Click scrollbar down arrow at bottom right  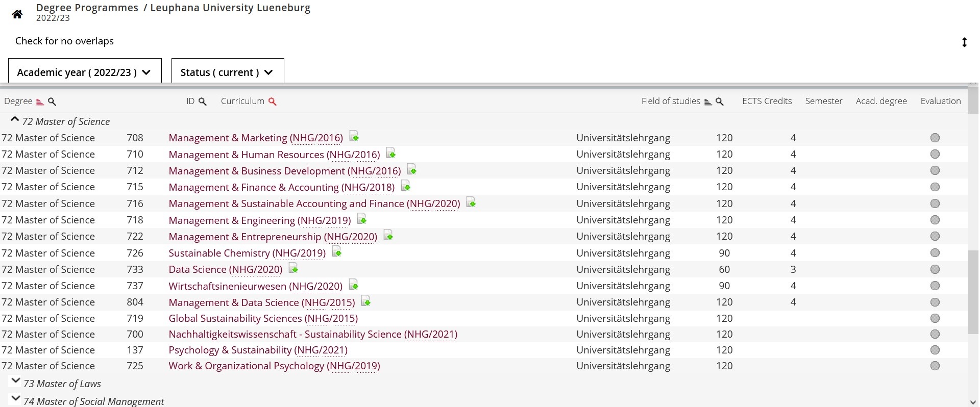[973, 402]
